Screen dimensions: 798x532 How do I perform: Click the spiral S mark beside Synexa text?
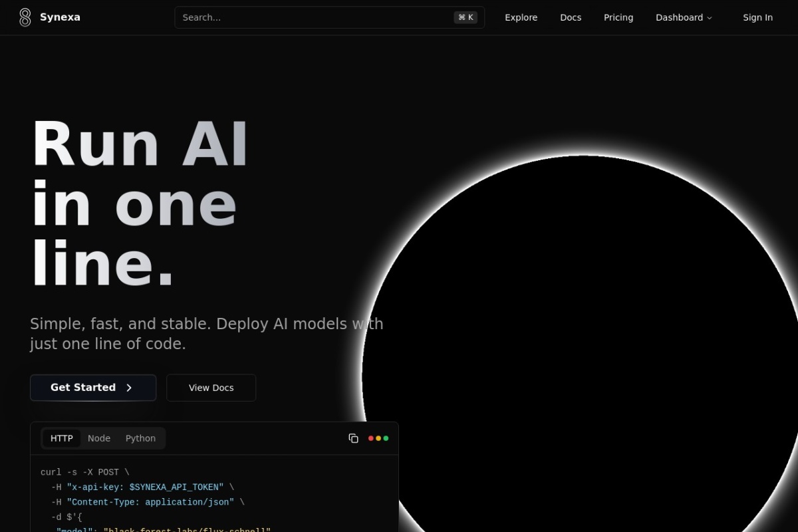[25, 17]
